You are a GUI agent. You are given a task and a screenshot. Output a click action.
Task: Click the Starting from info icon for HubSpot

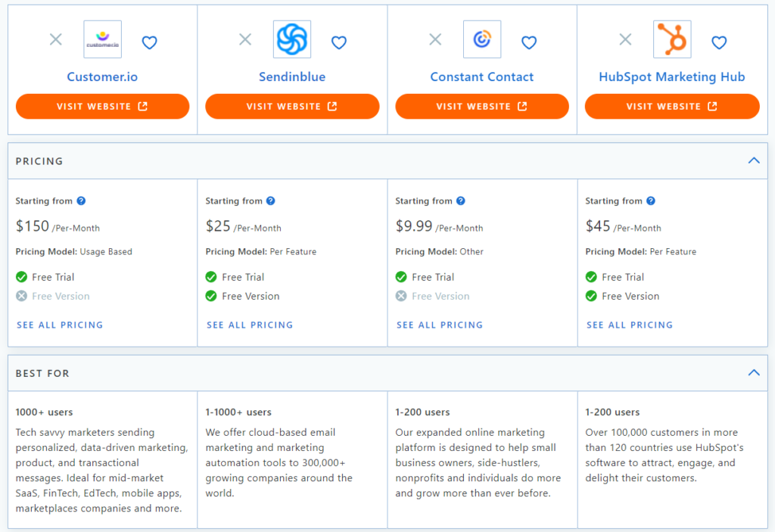click(x=651, y=201)
